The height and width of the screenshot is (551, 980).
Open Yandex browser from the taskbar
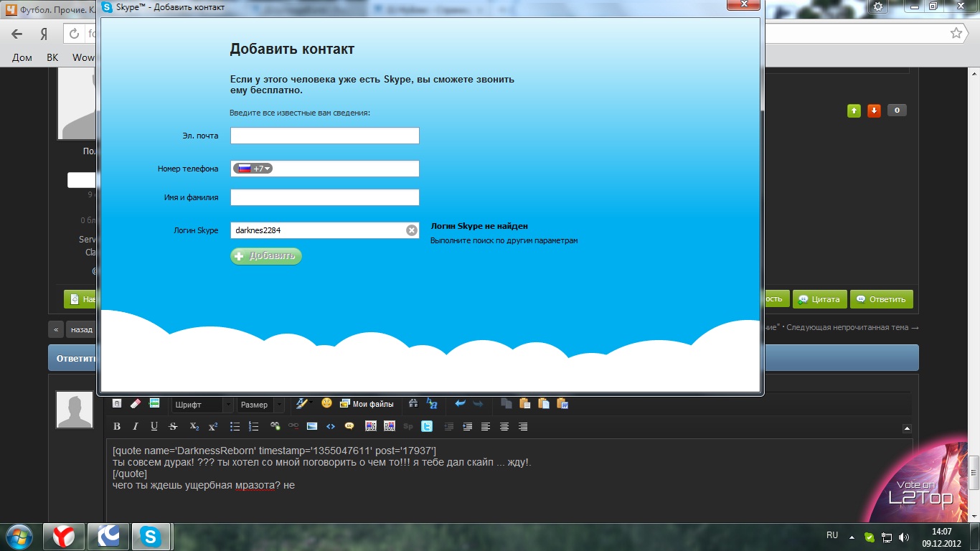pos(64,537)
